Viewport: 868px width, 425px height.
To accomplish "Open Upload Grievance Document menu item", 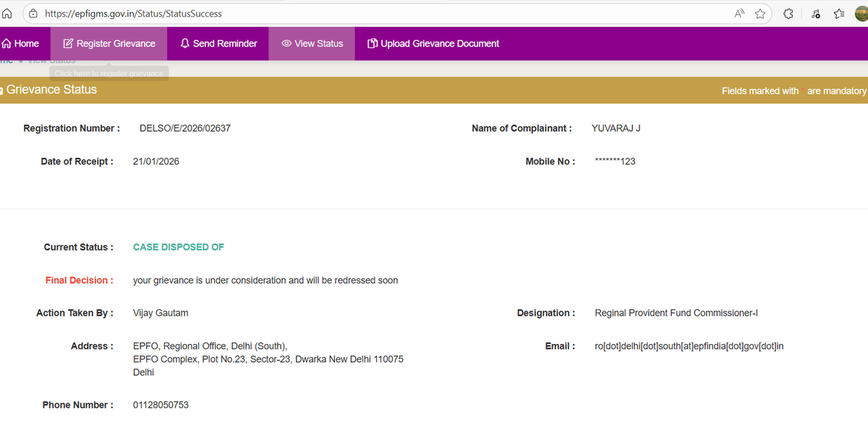I will 433,43.
